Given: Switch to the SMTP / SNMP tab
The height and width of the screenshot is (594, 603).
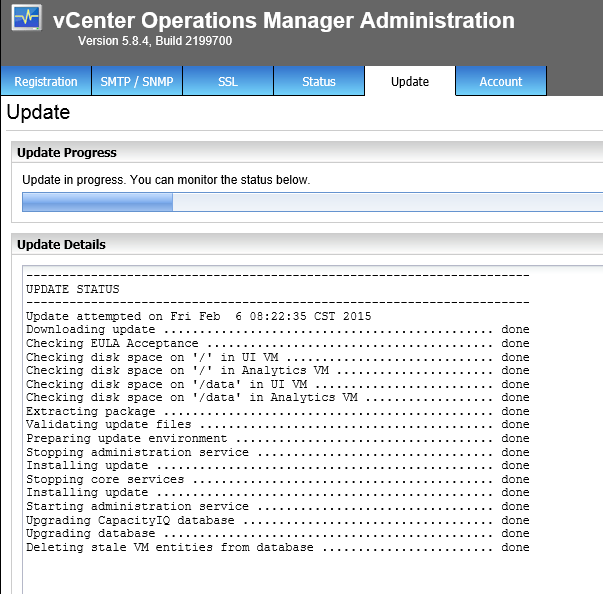Looking at the screenshot, I should (x=137, y=81).
